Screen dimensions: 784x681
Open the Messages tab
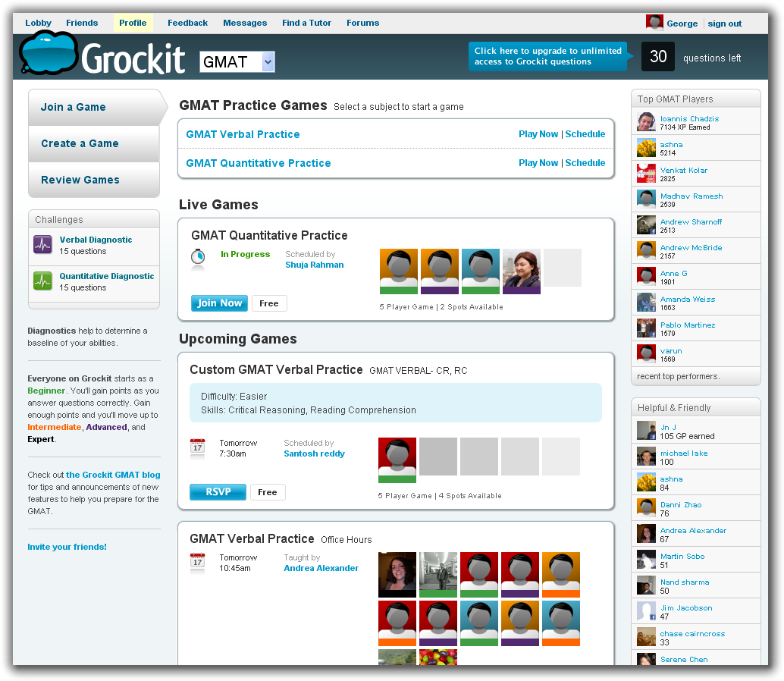245,23
